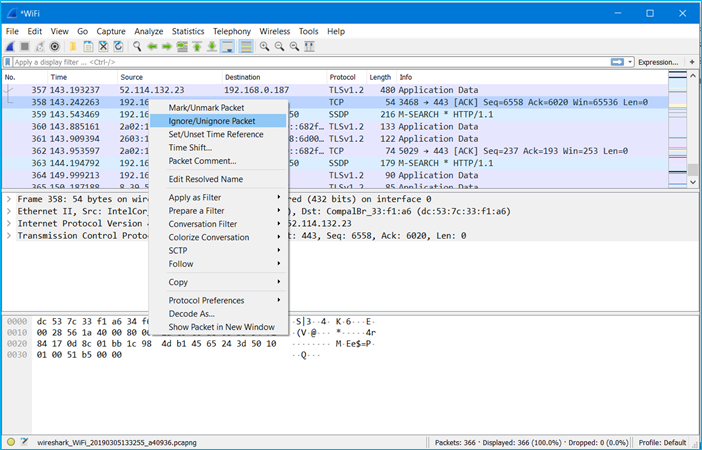The height and width of the screenshot is (450, 702).
Task: Click the Expression... button
Action: pyautogui.click(x=658, y=62)
